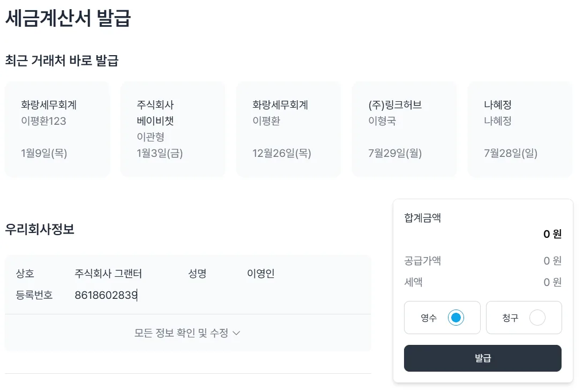The image size is (583, 392).
Task: Click the 세액 amount row
Action: click(x=483, y=282)
